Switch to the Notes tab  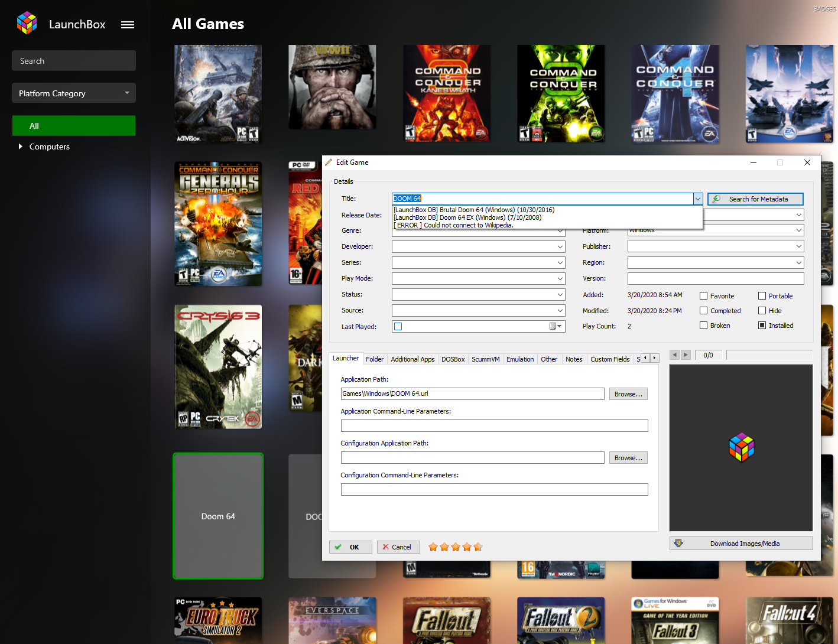(574, 359)
